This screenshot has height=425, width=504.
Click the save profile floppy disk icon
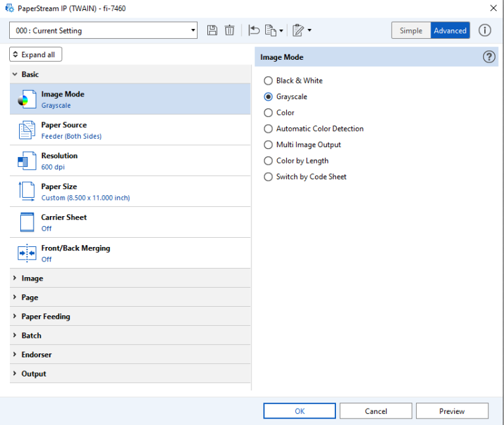coord(212,30)
